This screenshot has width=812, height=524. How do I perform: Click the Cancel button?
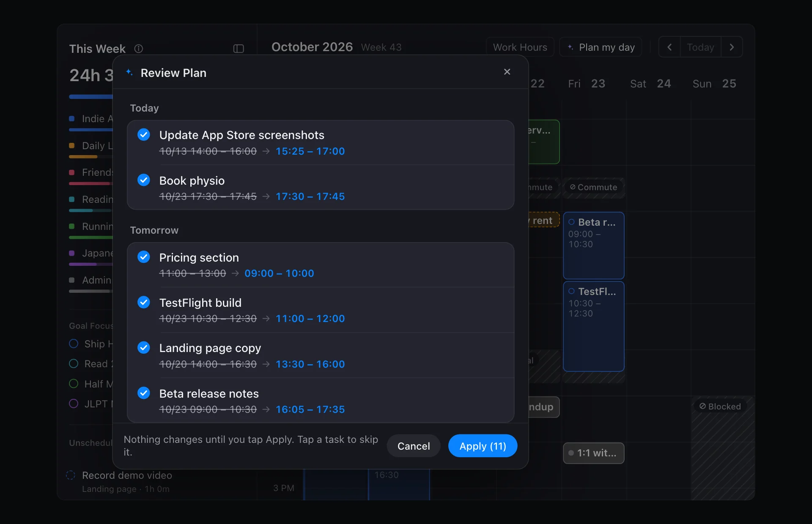[x=414, y=446]
